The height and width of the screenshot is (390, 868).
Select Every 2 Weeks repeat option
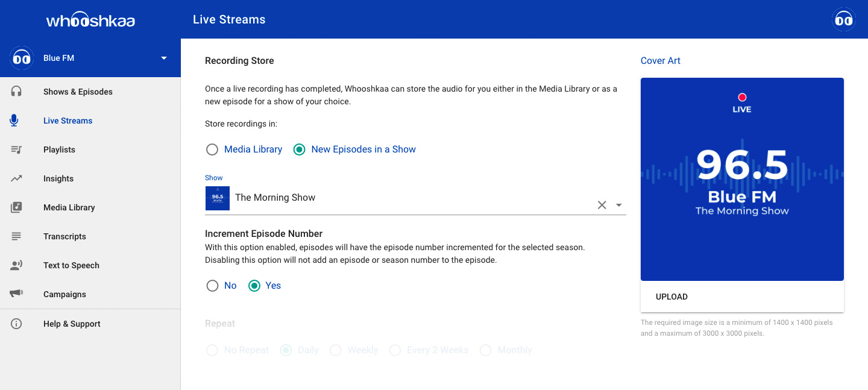click(x=395, y=350)
